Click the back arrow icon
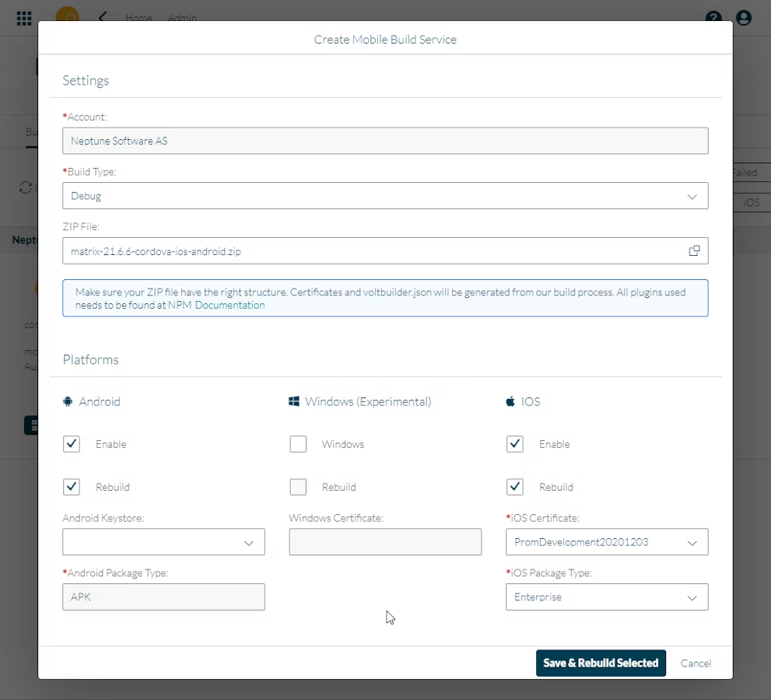 (103, 17)
